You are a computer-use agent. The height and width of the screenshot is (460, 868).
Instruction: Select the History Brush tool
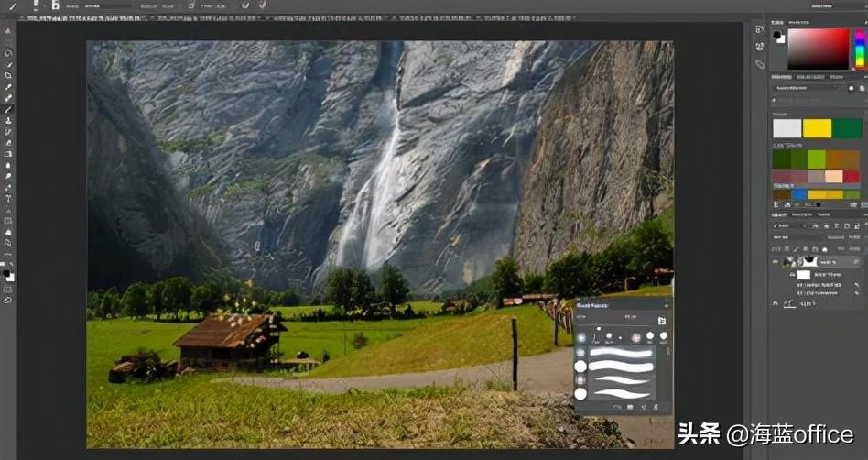7,132
